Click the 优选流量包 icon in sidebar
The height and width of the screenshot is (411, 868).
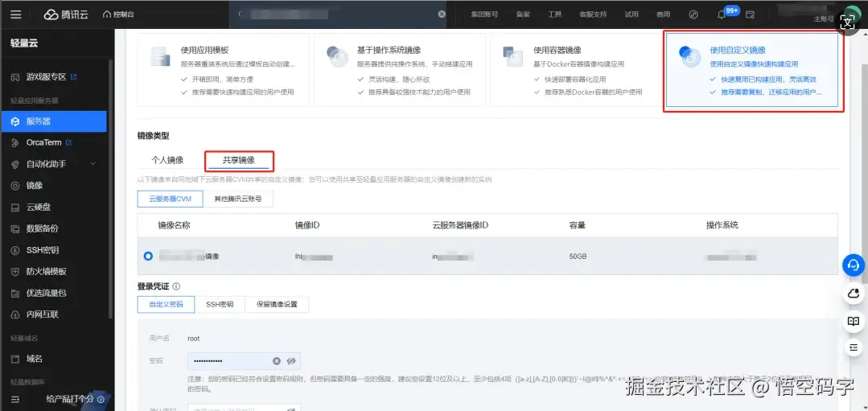tap(15, 294)
